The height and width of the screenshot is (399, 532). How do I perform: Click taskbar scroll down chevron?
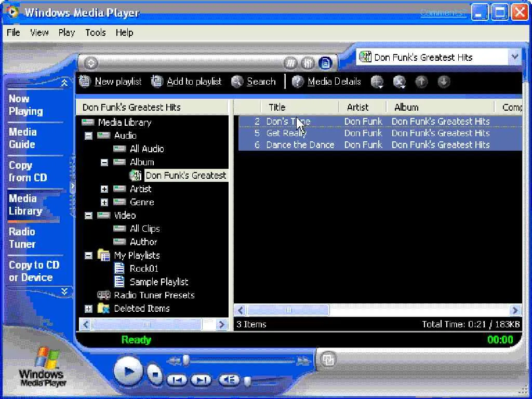(x=64, y=291)
